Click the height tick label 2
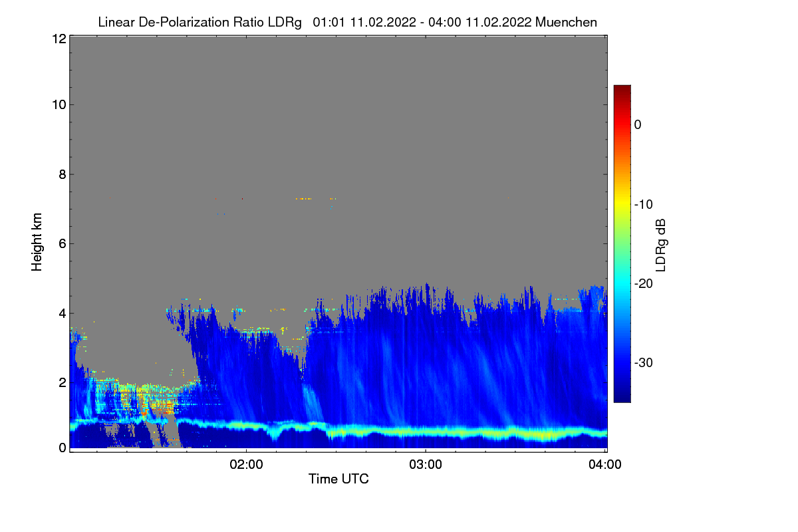 click(x=62, y=382)
